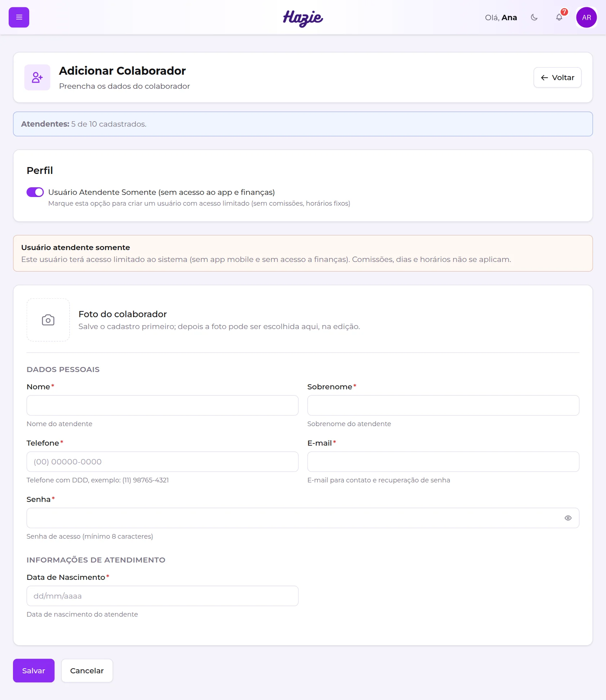Click the add collaborator icon
The width and height of the screenshot is (606, 700).
click(x=37, y=77)
